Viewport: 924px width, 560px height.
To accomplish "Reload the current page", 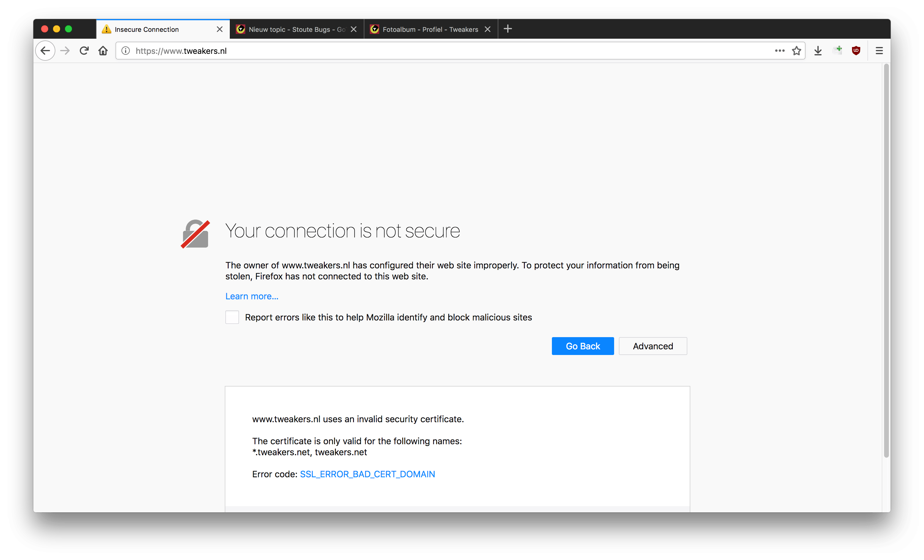I will (84, 51).
